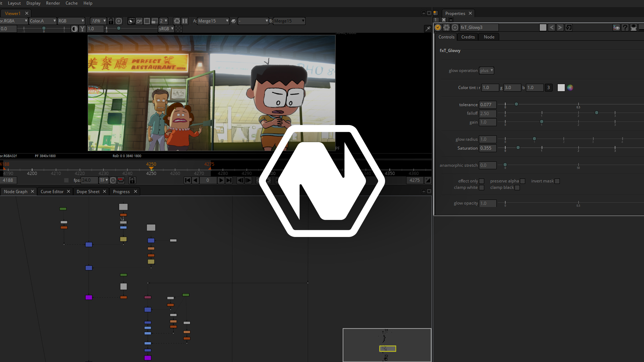Open the Render menu
Image resolution: width=644 pixels, height=362 pixels.
(x=53, y=3)
